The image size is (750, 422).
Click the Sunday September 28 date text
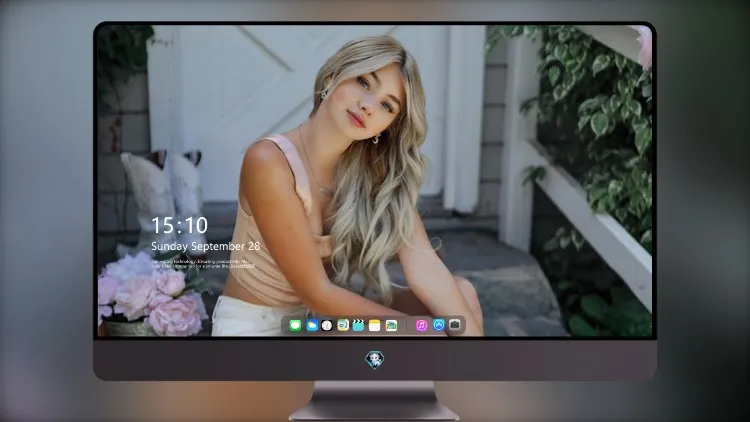[206, 246]
